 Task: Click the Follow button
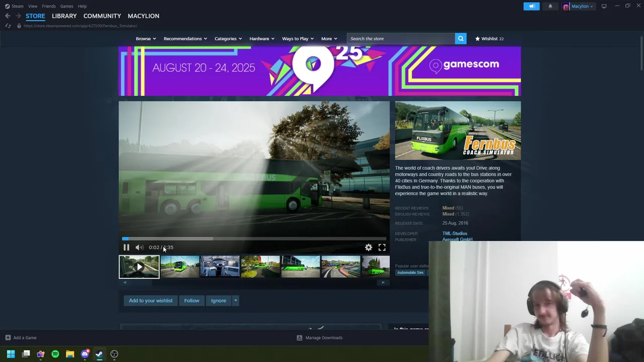(192, 301)
